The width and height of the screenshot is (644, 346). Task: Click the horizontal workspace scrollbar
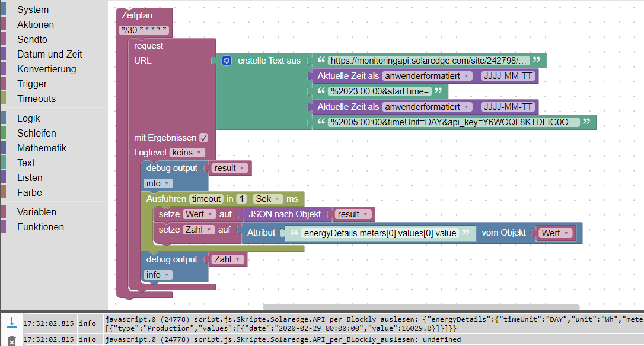[x=421, y=307]
